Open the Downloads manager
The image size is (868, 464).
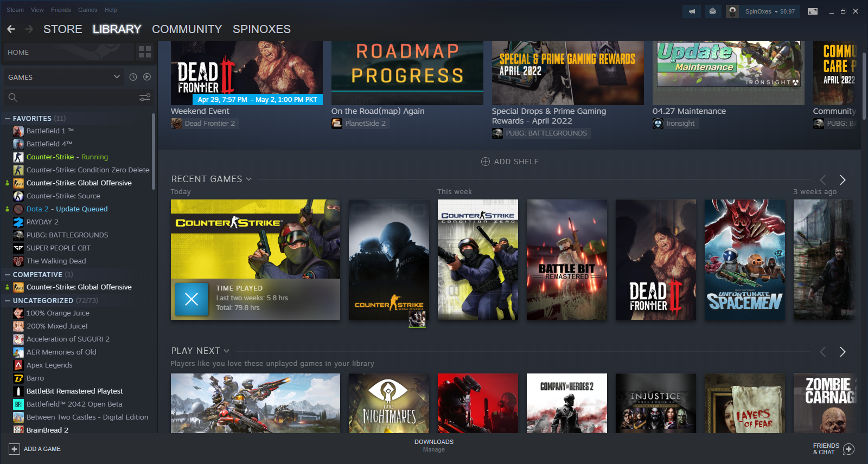(x=434, y=445)
